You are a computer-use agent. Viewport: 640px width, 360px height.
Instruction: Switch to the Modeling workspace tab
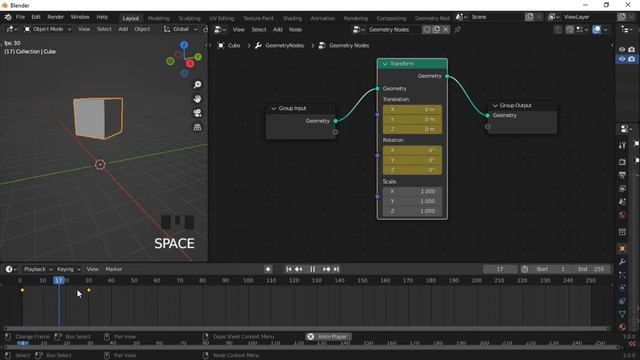159,18
